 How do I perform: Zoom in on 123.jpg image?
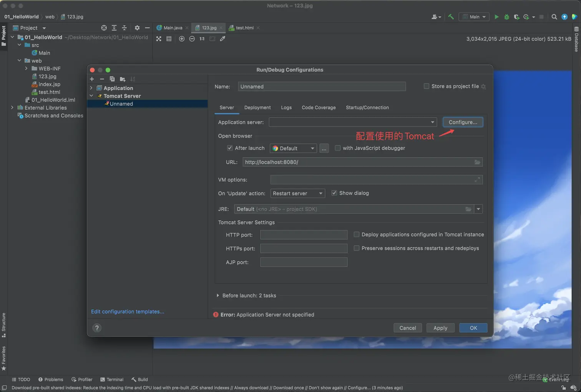tap(182, 39)
